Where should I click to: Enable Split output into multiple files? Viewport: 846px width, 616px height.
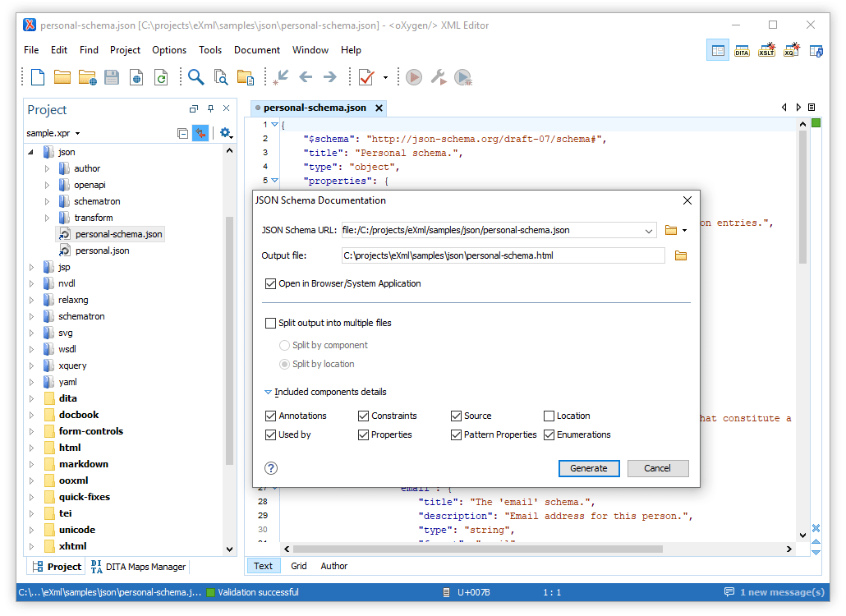(x=270, y=323)
